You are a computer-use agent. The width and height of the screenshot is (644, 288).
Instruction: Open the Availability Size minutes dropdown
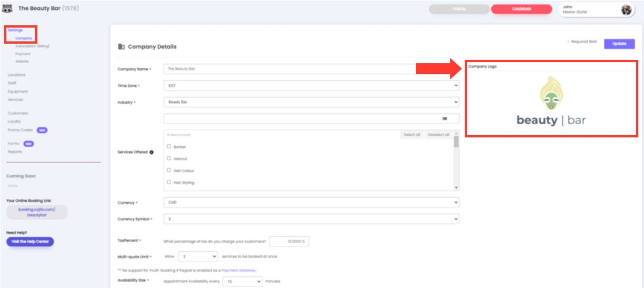242,282
